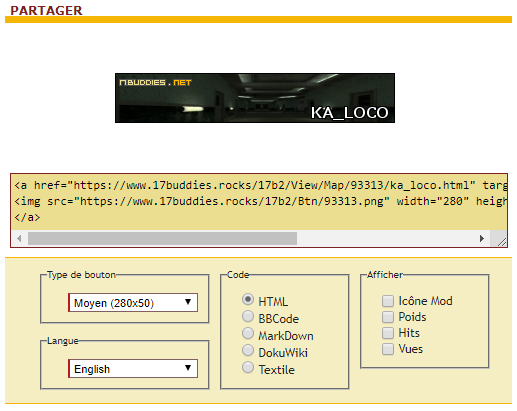
Task: Check the Hits display option
Action: click(388, 333)
